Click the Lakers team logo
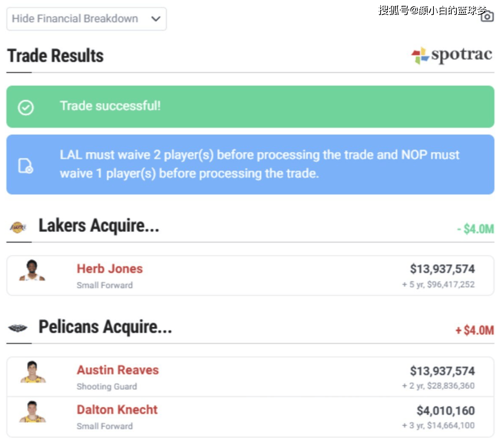Image resolution: width=498 pixels, height=448 pixels. [x=18, y=227]
